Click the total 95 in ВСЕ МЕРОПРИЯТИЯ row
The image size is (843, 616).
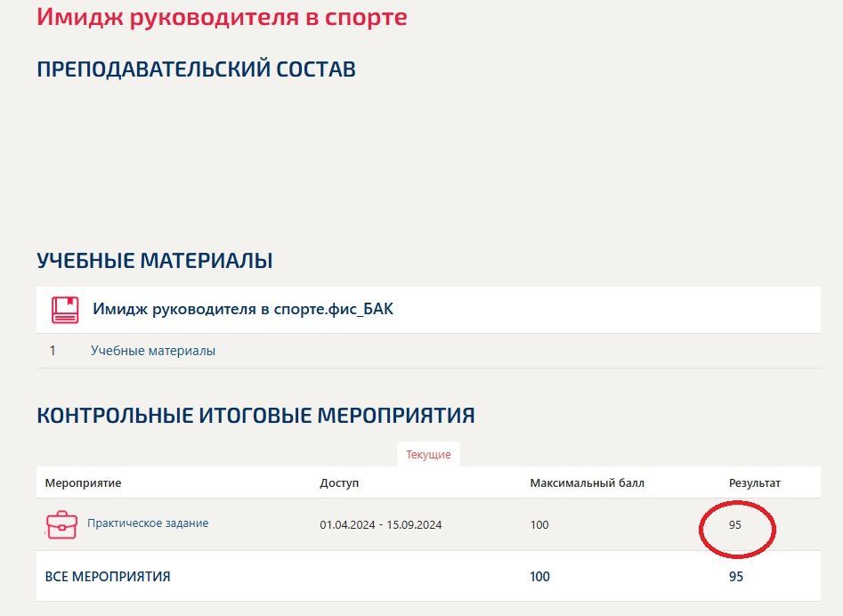[x=736, y=577]
